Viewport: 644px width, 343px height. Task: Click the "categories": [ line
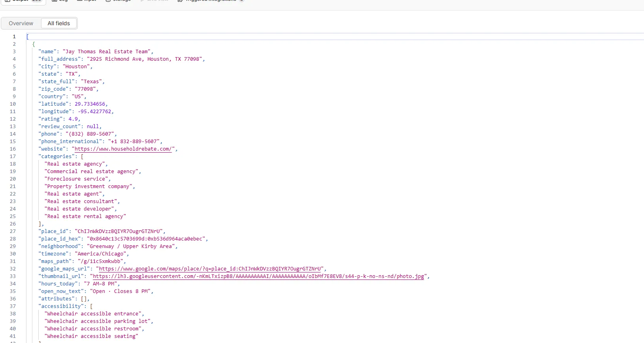click(x=61, y=157)
